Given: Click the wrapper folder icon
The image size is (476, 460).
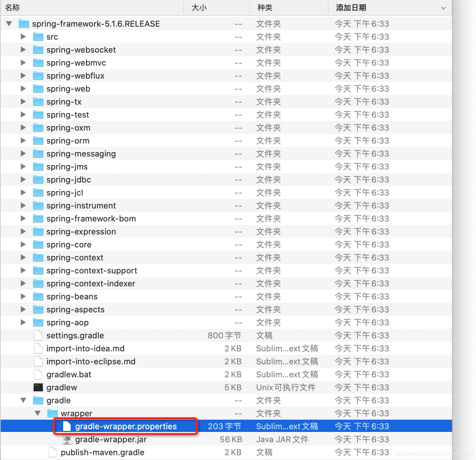Looking at the screenshot, I should point(52,413).
